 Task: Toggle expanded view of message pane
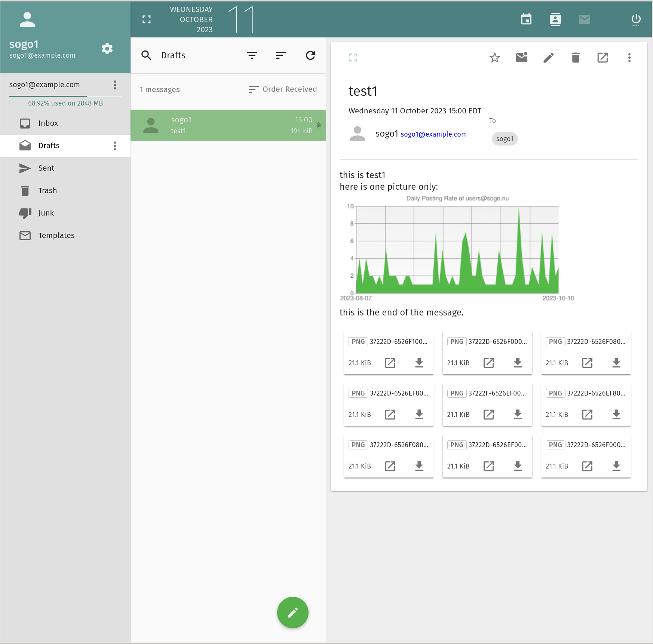tap(353, 58)
